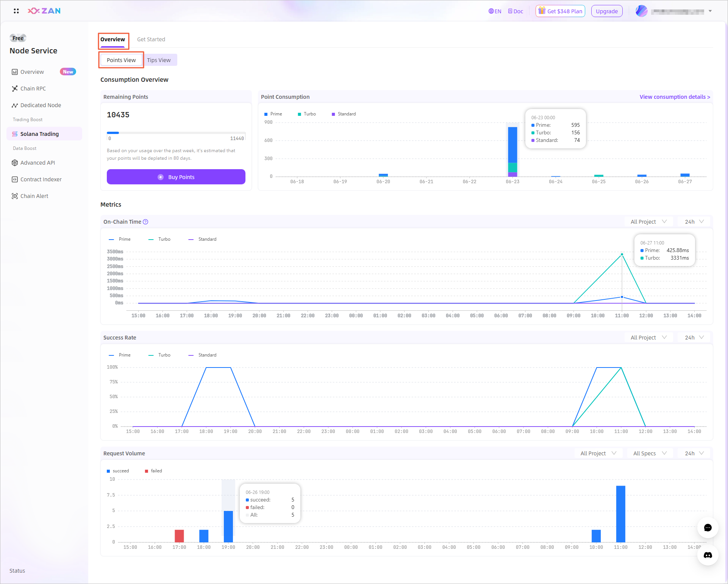Click the Buy Points coin icon
The width and height of the screenshot is (728, 584).
point(161,177)
